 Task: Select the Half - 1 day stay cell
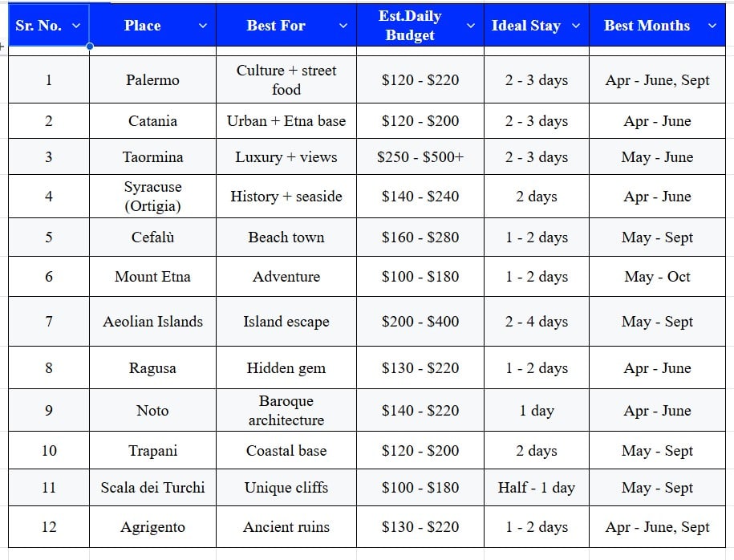point(536,488)
